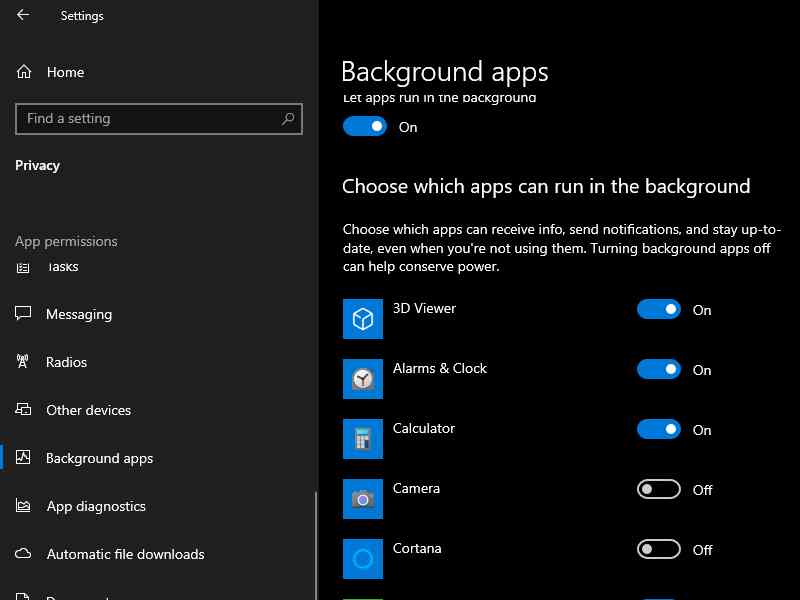The height and width of the screenshot is (600, 800).
Task: Click the search magnifier icon
Action: click(288, 119)
